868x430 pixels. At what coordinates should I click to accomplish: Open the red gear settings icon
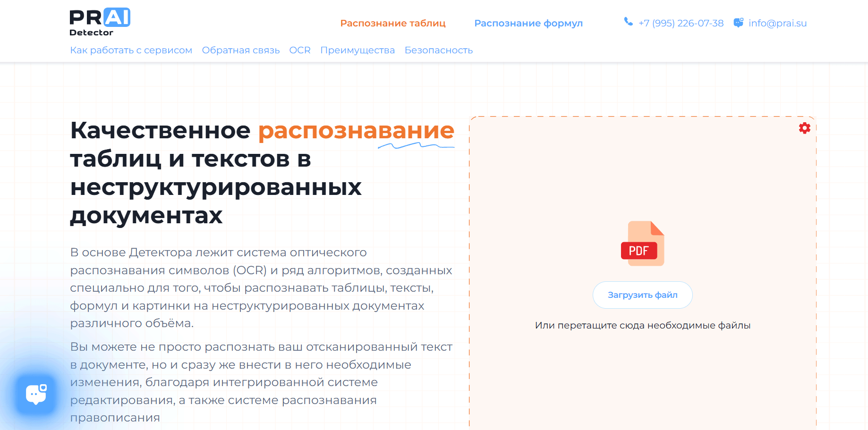pyautogui.click(x=805, y=128)
